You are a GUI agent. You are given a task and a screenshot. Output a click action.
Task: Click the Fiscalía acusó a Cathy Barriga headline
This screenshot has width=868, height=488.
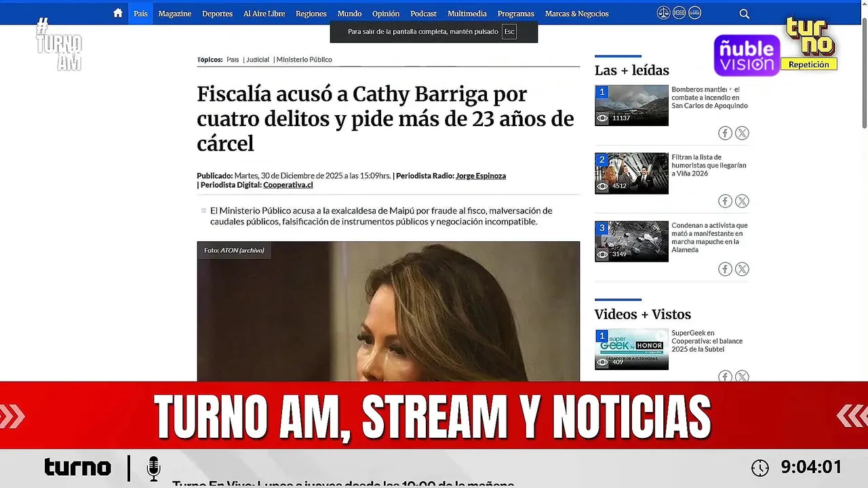(385, 119)
